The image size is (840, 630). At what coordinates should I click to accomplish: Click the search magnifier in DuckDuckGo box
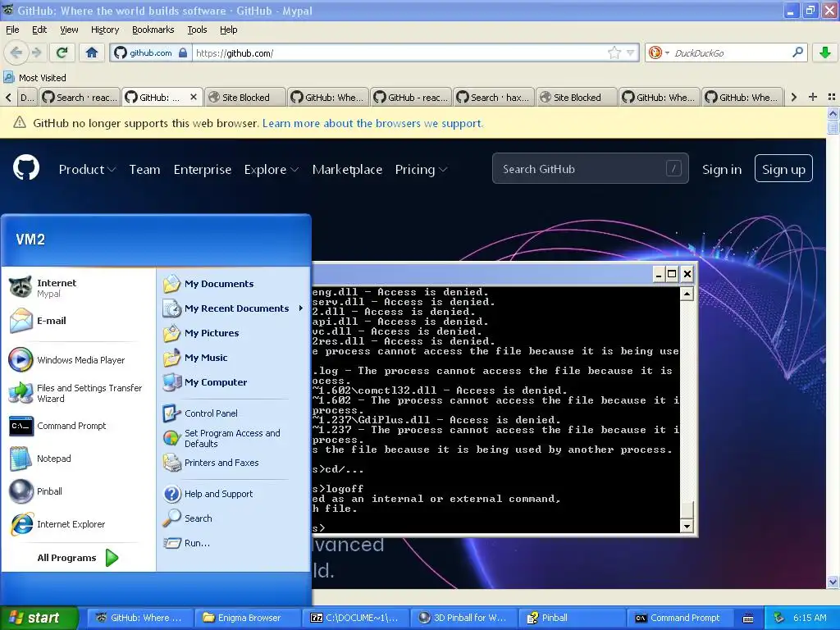797,52
